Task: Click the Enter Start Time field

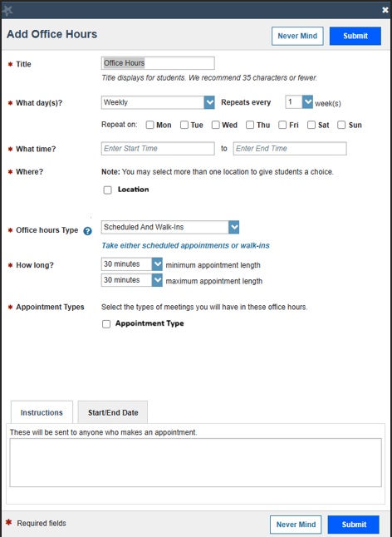Action: click(x=158, y=149)
